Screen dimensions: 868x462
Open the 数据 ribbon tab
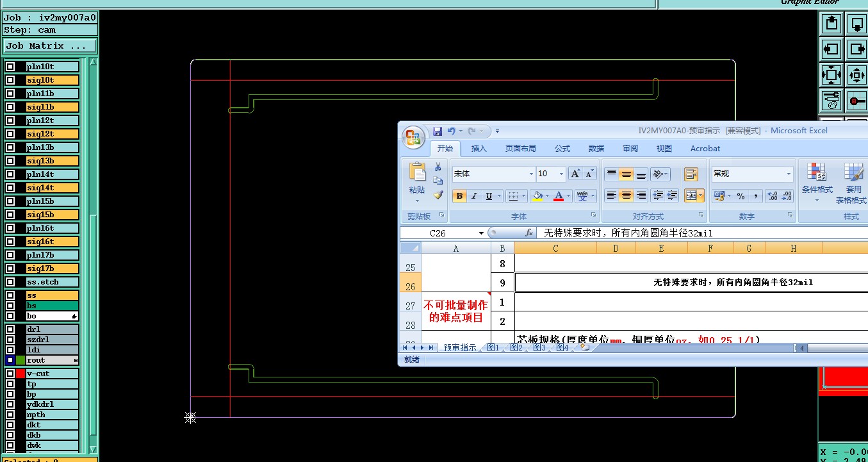point(596,149)
